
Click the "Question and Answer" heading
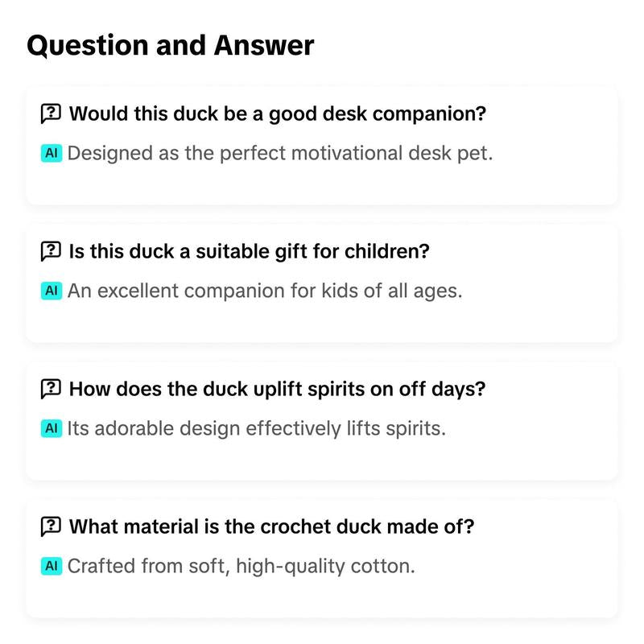click(171, 46)
